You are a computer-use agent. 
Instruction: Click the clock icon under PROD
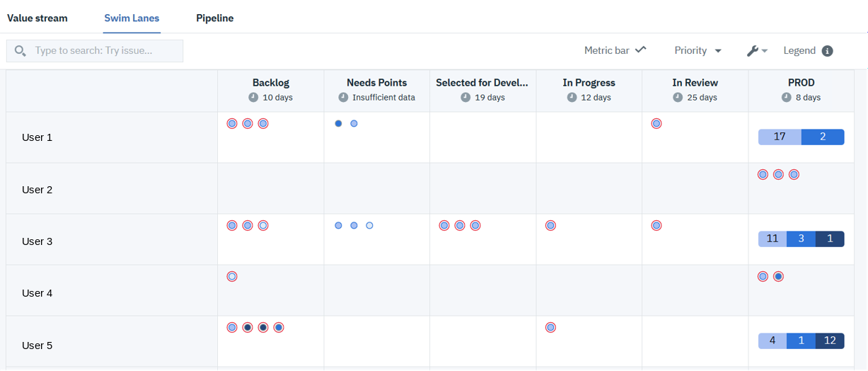(x=786, y=98)
